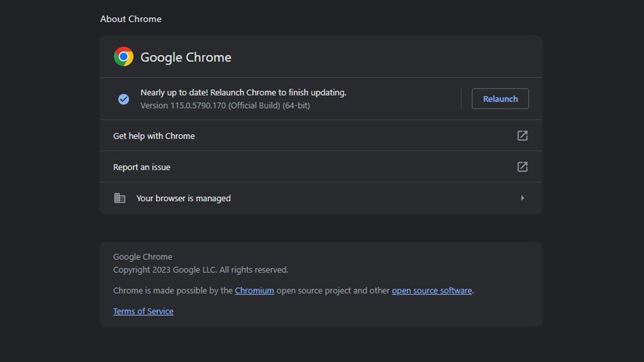Image resolution: width=644 pixels, height=362 pixels.
Task: Click the external link icon next to Report an issue
Action: pyautogui.click(x=522, y=167)
